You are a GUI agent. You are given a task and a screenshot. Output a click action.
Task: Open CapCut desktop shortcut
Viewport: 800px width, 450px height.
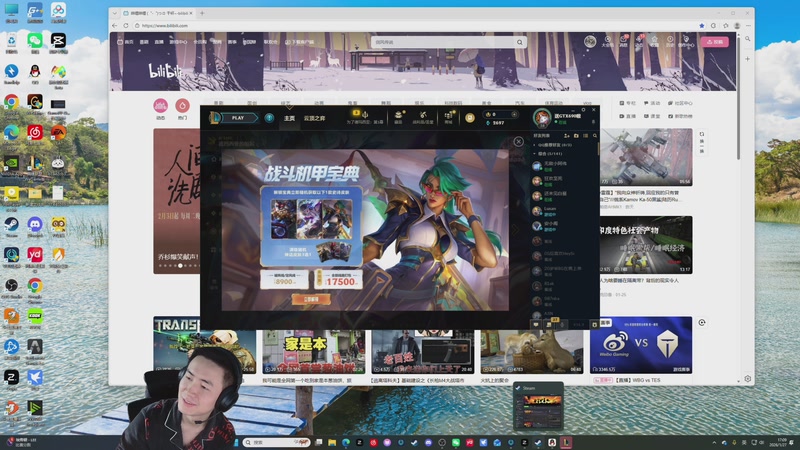[58, 43]
